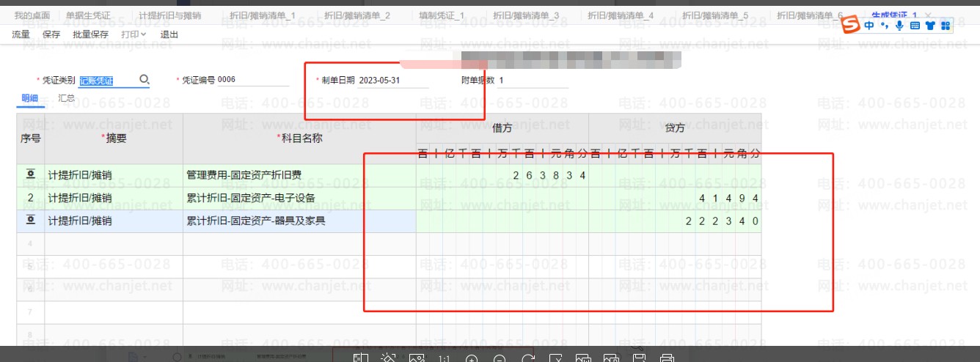Switch to 折旧/摊销清单_6 tab
This screenshot has height=362, width=980.
coord(810,15)
